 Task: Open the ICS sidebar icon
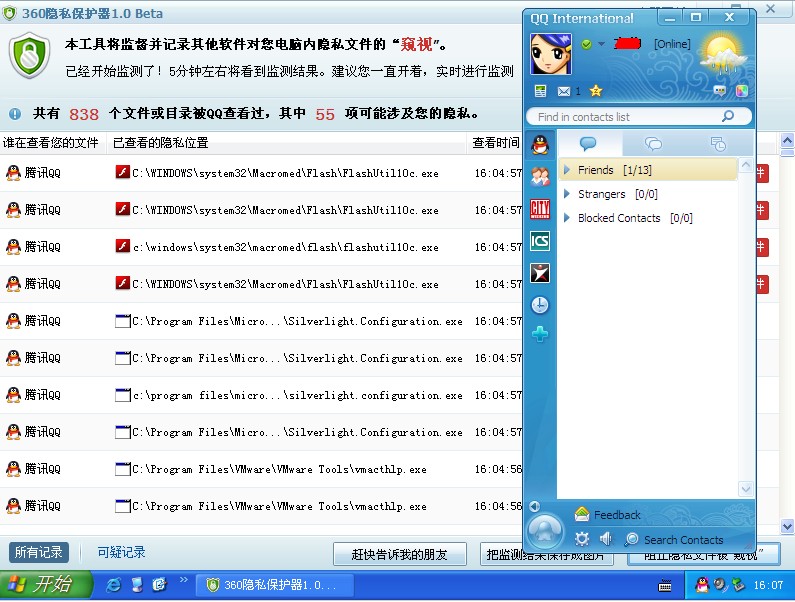coord(540,240)
